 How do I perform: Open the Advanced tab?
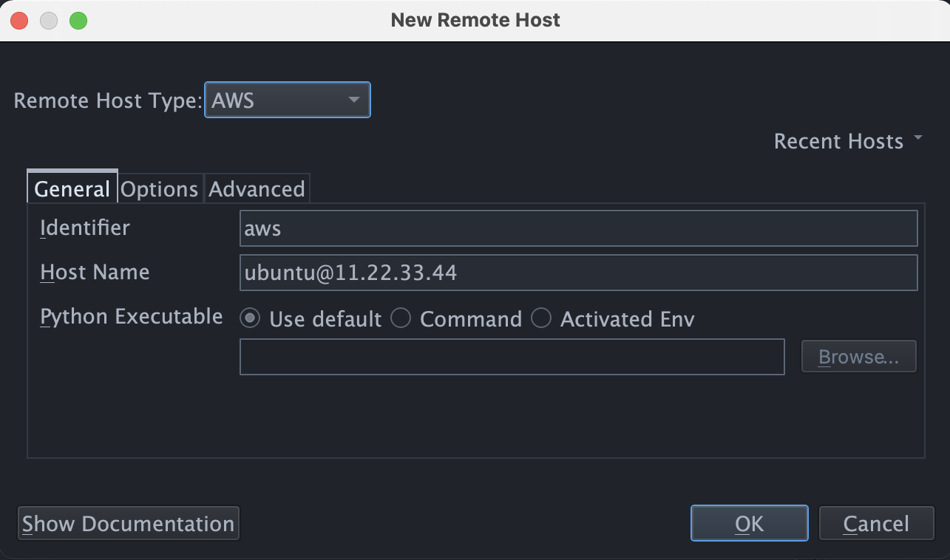(x=257, y=188)
